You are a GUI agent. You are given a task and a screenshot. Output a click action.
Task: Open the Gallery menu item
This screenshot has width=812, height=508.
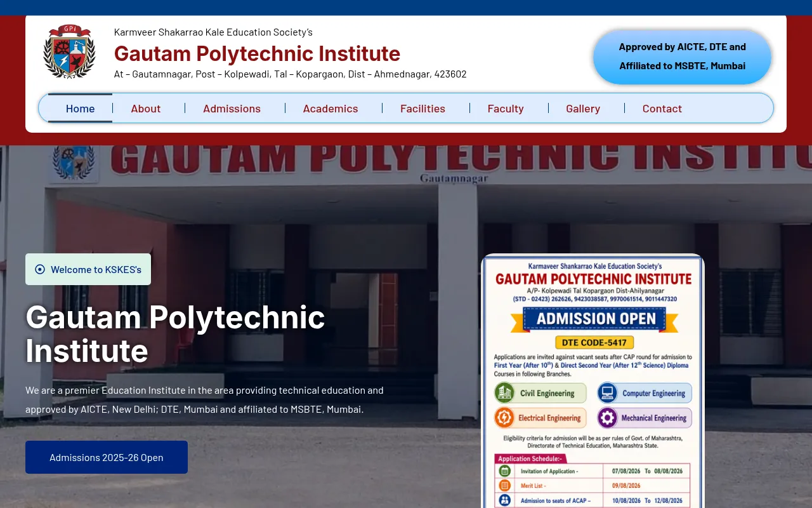583,108
